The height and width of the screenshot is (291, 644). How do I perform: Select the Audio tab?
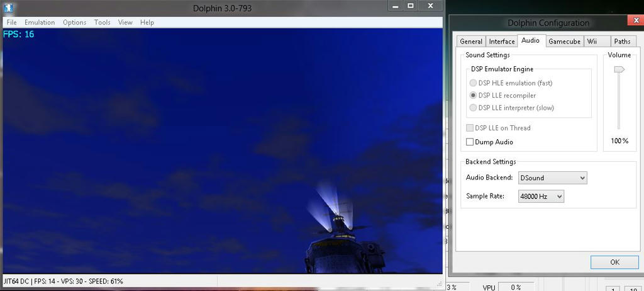click(x=530, y=40)
